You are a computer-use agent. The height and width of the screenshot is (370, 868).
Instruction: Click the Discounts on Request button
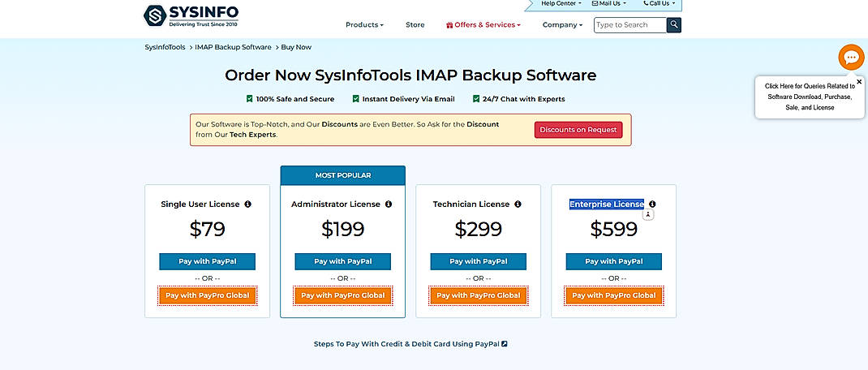(578, 130)
